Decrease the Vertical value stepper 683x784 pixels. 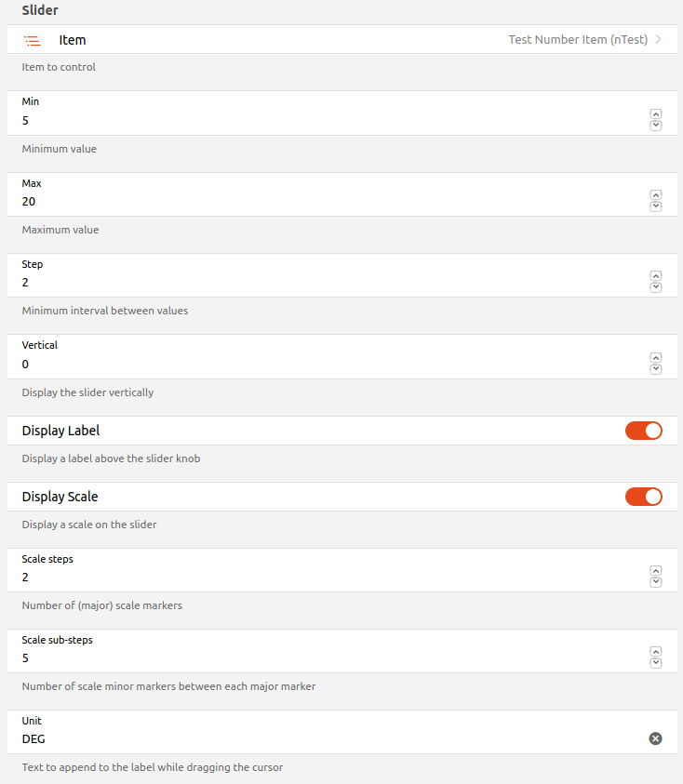[656, 369]
